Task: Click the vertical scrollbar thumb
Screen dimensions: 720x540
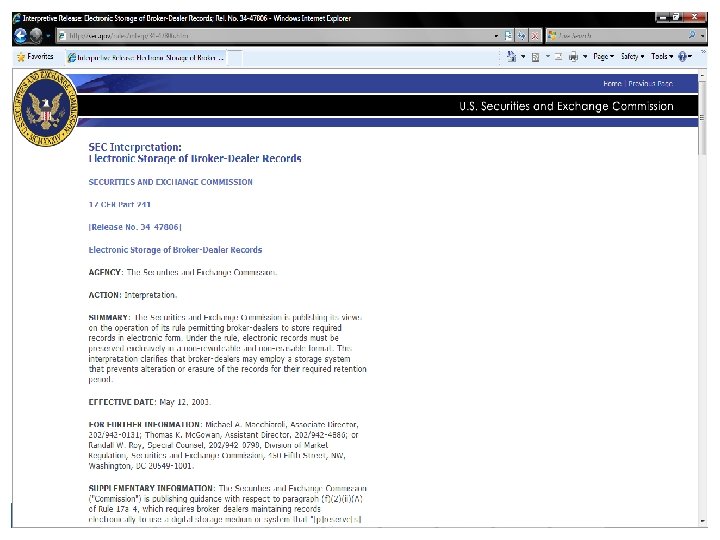Action: point(702,118)
